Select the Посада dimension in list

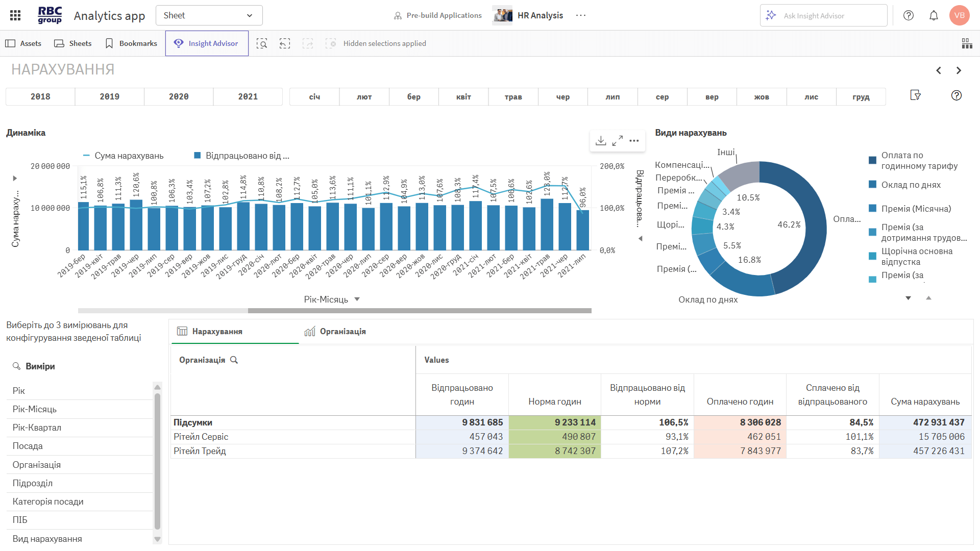pyautogui.click(x=28, y=446)
